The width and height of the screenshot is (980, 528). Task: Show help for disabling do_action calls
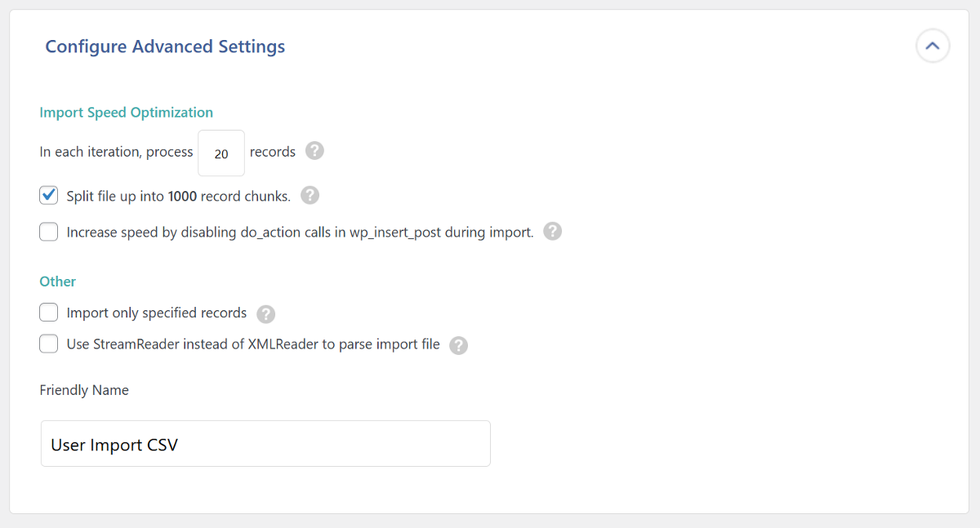point(553,232)
